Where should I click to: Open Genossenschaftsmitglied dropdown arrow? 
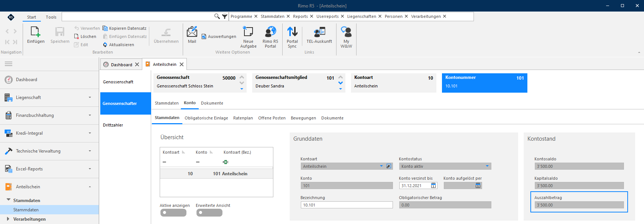pos(341,89)
